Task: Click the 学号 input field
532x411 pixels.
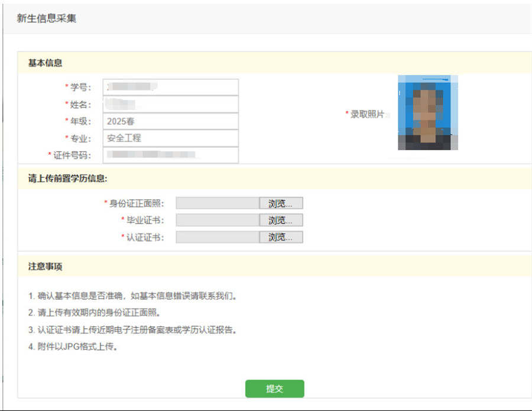Action: point(170,88)
